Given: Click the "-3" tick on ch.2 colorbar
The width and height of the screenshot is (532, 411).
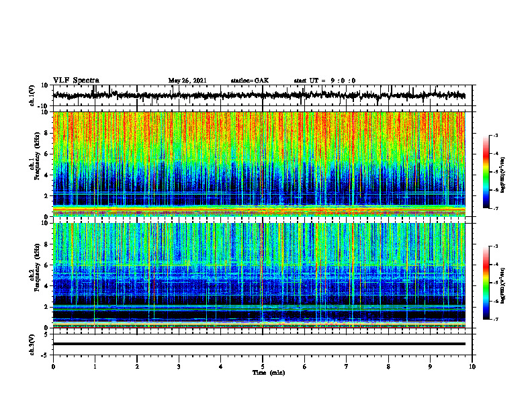Looking at the screenshot, I should [x=496, y=246].
